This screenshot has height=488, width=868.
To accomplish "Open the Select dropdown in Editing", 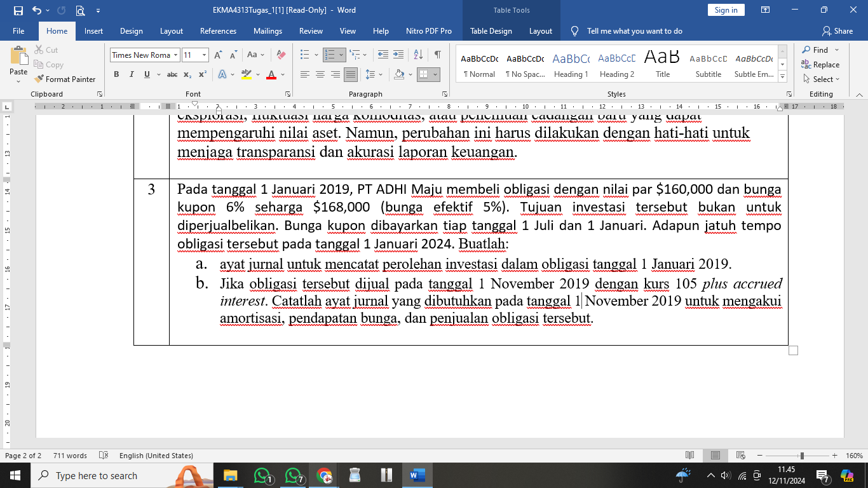I will pos(821,79).
